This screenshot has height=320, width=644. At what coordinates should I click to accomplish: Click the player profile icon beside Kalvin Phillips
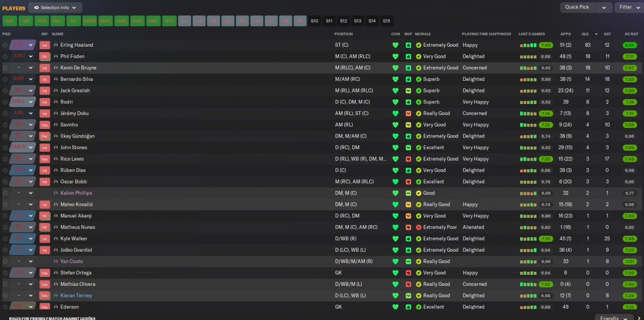[56, 193]
